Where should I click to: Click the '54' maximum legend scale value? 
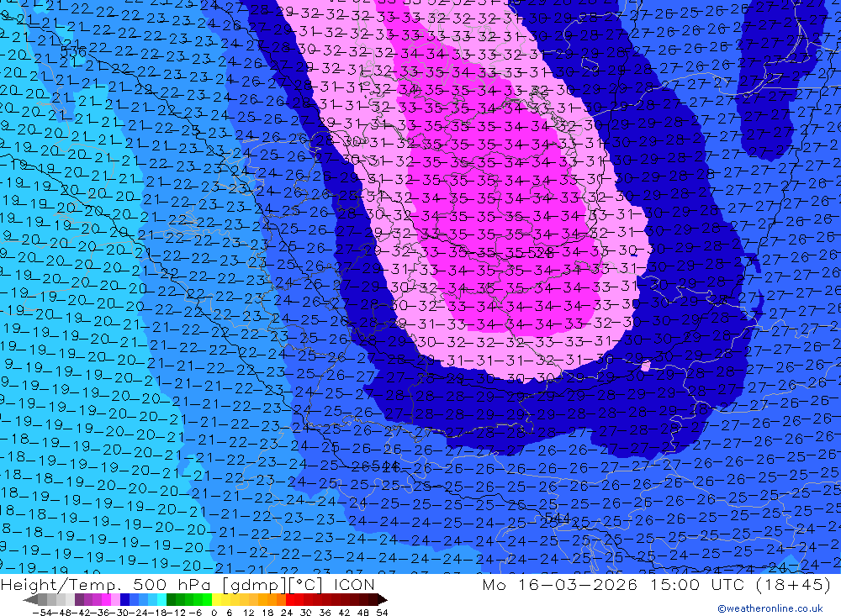[x=382, y=613]
